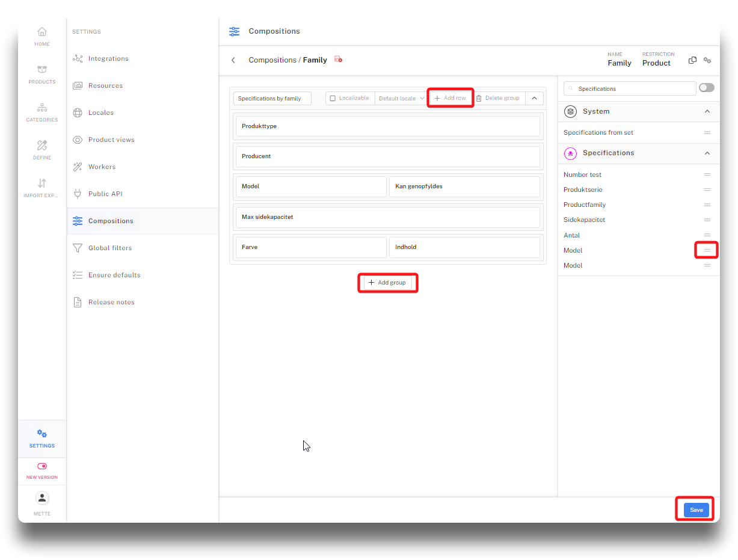Screen dimensions: 738x560
Task: Select Integrations in the settings menu
Action: coord(108,58)
